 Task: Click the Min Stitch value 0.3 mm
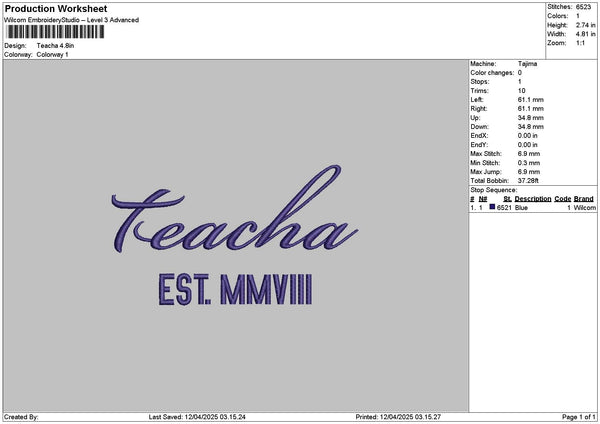(529, 163)
